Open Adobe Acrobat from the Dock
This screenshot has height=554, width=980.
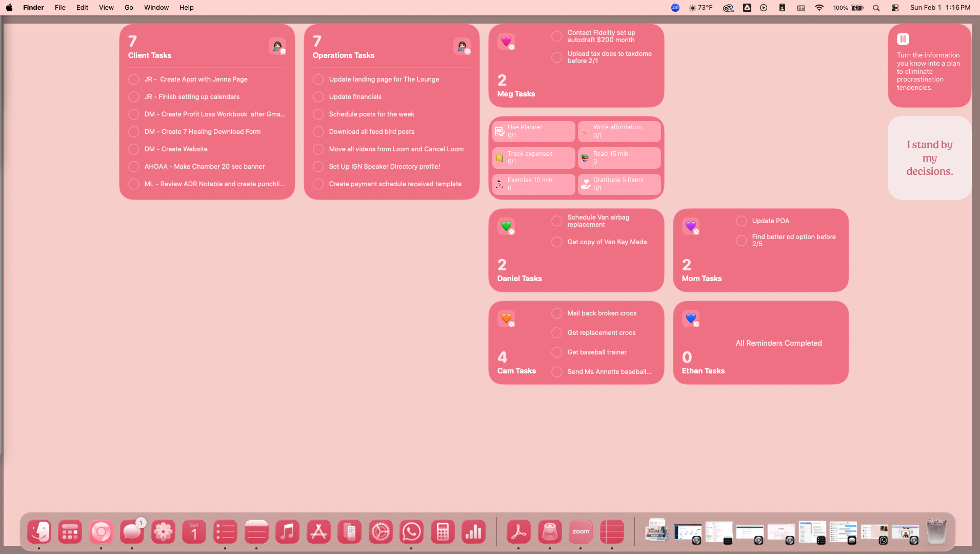tap(519, 531)
